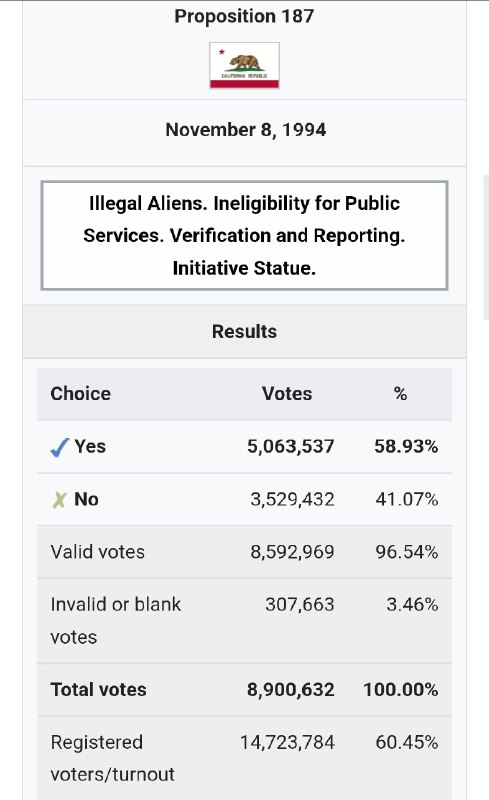
Task: Select the valid votes figure 8,592,969
Action: pos(292,552)
